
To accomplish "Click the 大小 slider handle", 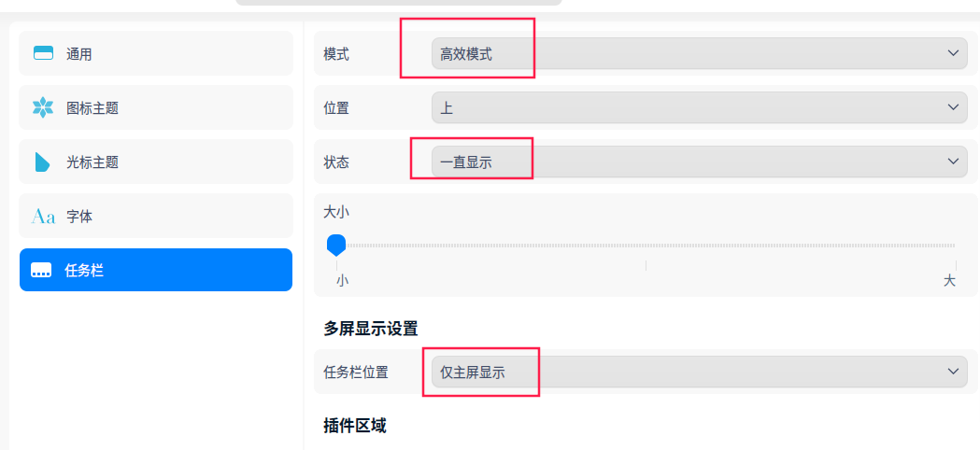I will (x=336, y=246).
